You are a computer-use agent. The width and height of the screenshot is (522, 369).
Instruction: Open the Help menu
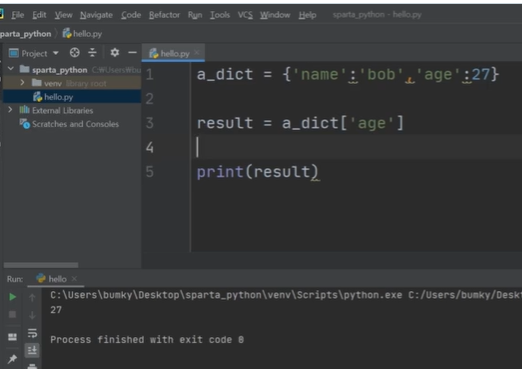(x=307, y=15)
